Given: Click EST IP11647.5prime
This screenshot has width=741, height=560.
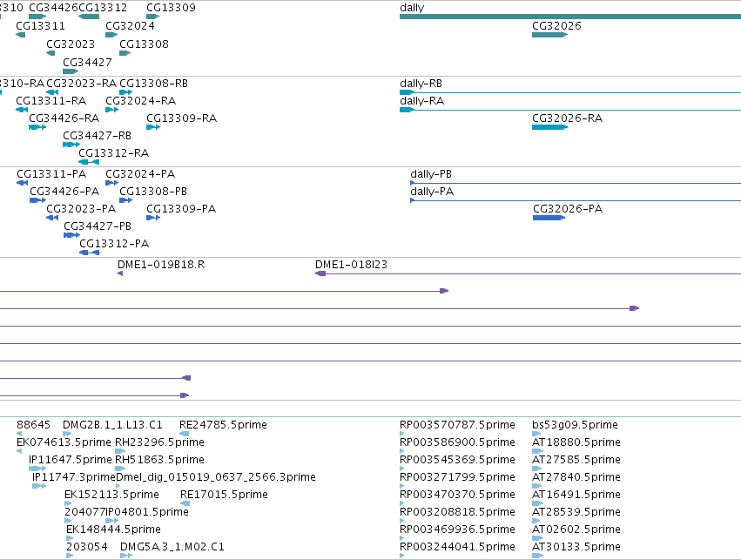Looking at the screenshot, I should point(37,469).
